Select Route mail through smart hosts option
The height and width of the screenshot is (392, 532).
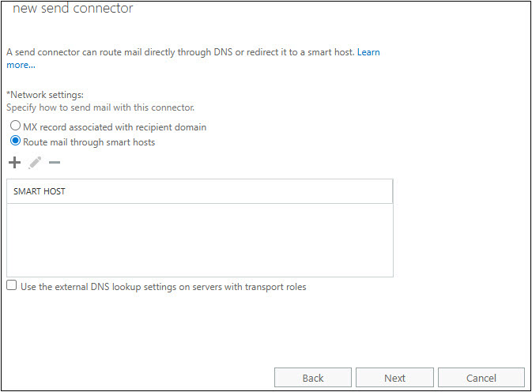[15, 141]
